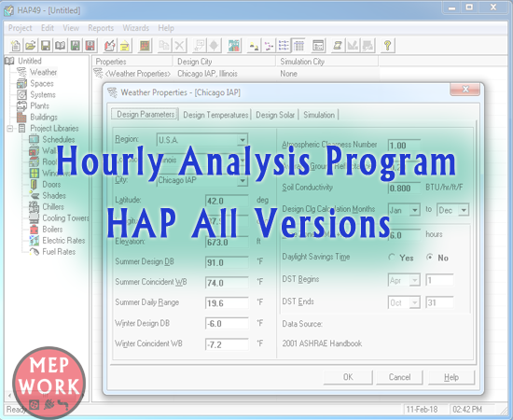The image size is (513, 420).
Task: Click the list view toolbar icon
Action: click(284, 46)
